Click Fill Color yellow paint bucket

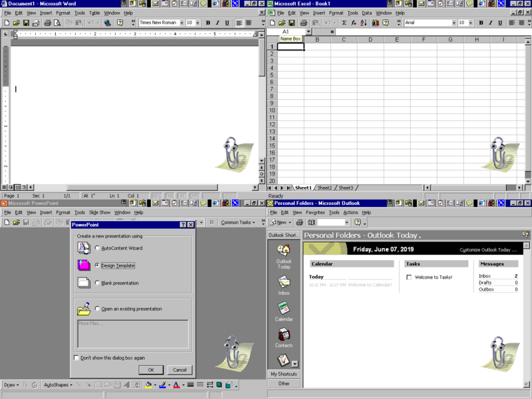[x=148, y=385]
